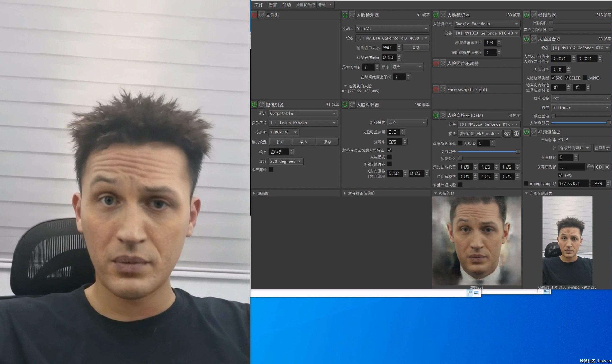This screenshot has height=364, width=612.
Task: Enable the 水平翻转 checkbox
Action: point(271,169)
